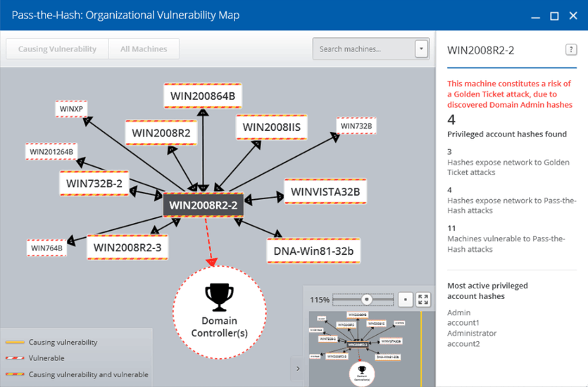The height and width of the screenshot is (387, 588).
Task: Click the WIN2008R2-2 panel heading
Action: tap(481, 50)
